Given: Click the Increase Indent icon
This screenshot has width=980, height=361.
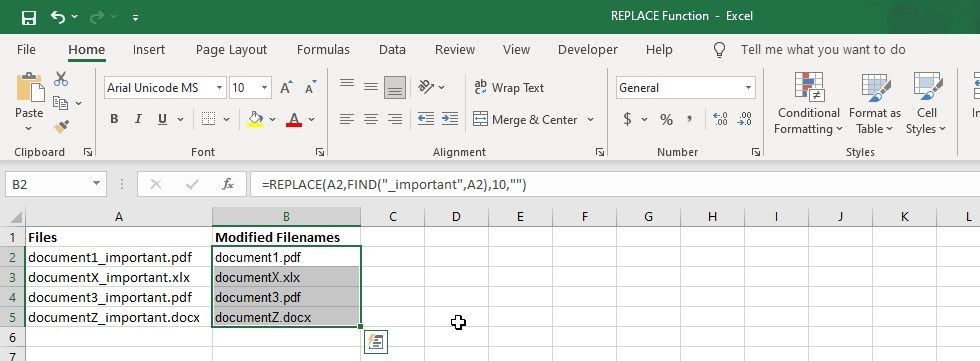Looking at the screenshot, I should pos(449,119).
